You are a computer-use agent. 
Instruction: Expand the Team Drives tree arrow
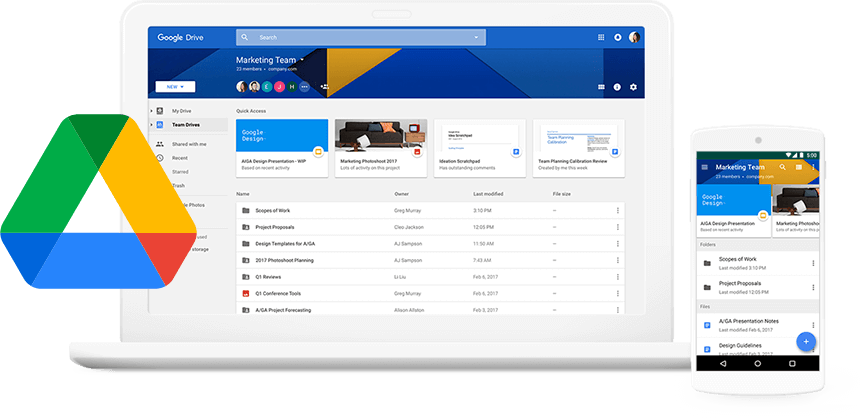(x=152, y=125)
